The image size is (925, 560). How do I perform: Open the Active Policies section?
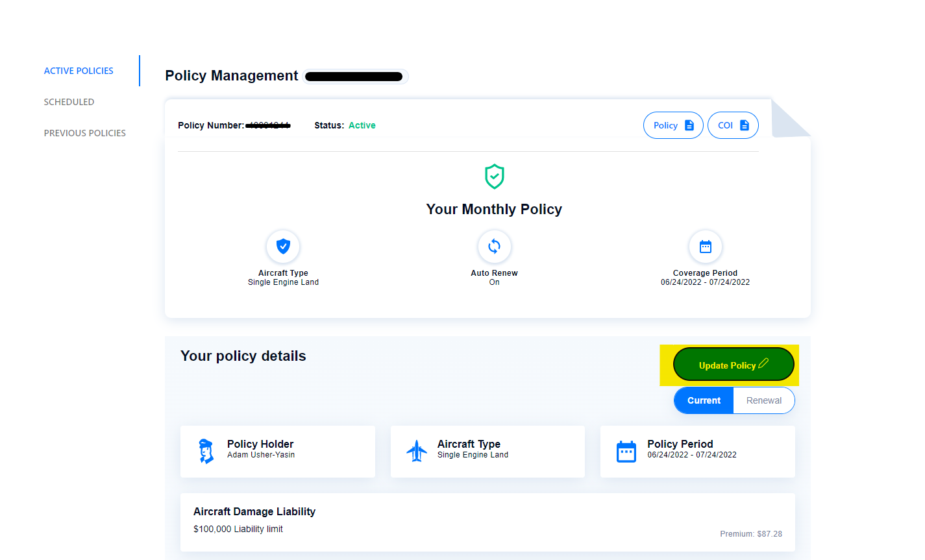tap(79, 71)
